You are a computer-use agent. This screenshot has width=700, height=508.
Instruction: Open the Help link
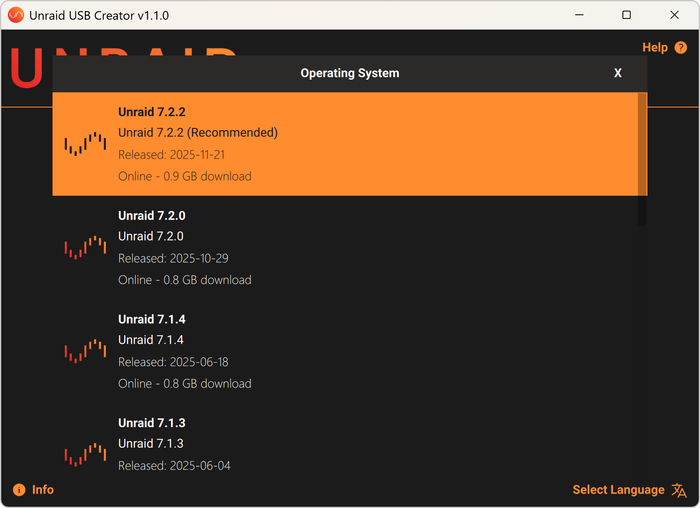655,48
